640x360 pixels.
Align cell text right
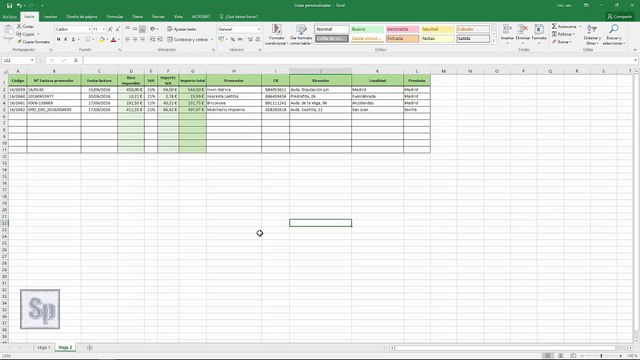pos(142,40)
